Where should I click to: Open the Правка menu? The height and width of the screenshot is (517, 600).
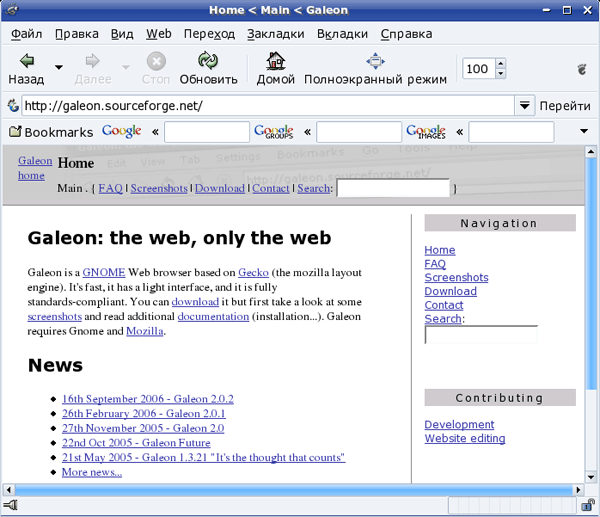tap(77, 34)
